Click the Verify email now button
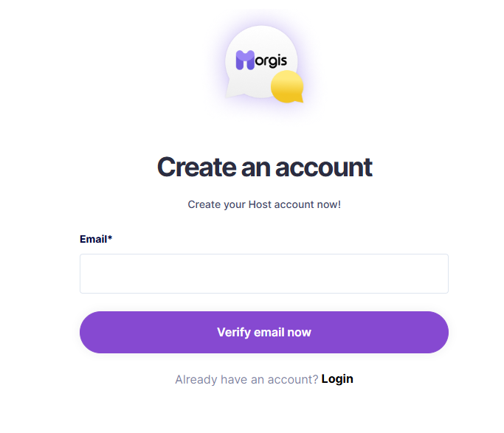Screen dimensions: 504x433 (264, 332)
